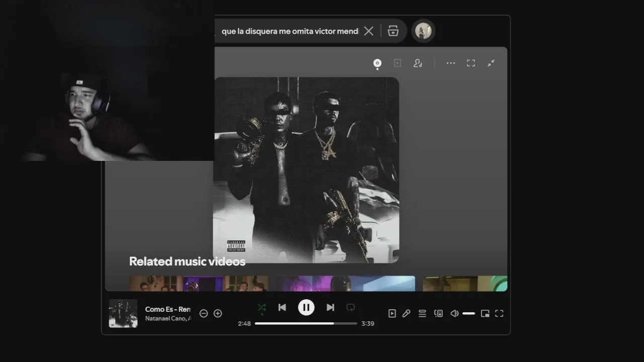Expand Now Playing view to fullscreen

pyautogui.click(x=471, y=63)
